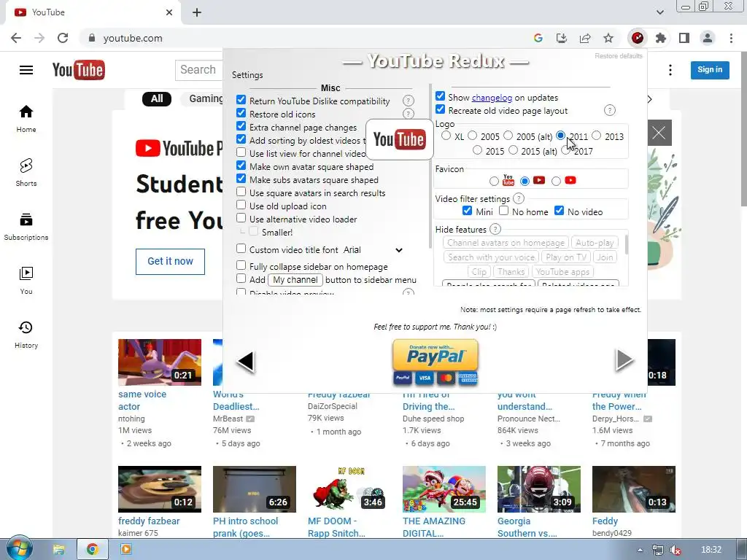The image size is (747, 560).
Task: Open Chrome profile avatar icon
Action: 708,38
